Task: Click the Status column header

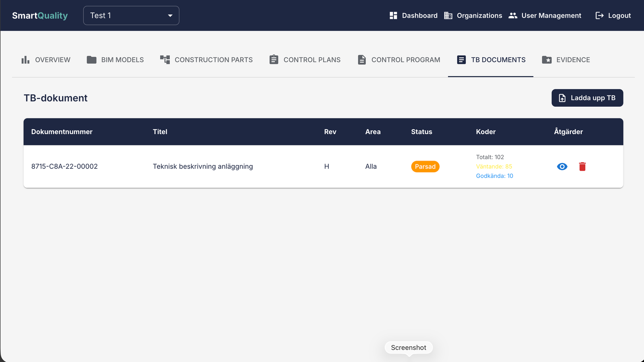Action: point(421,132)
